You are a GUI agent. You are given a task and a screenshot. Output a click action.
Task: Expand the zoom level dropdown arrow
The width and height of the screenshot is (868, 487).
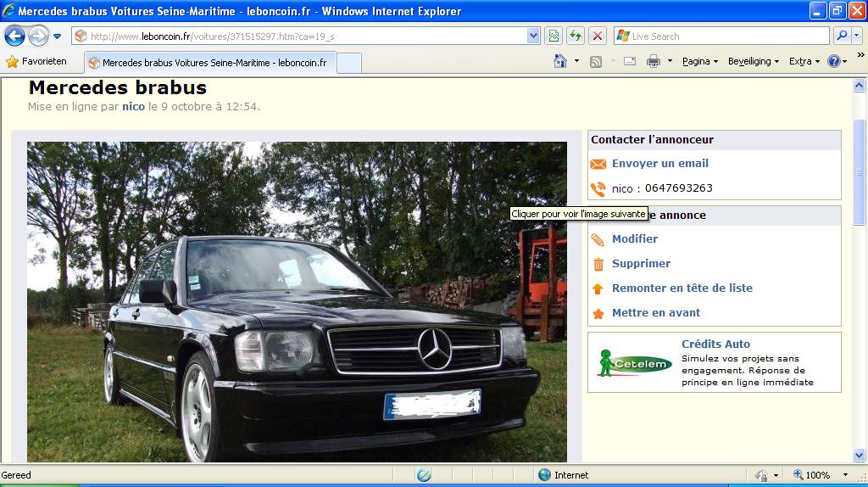tap(845, 475)
